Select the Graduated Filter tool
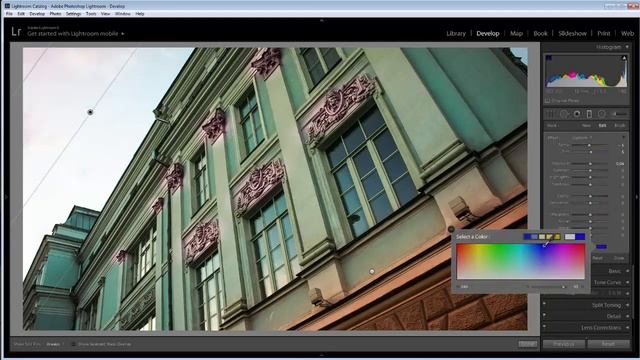 (589, 114)
